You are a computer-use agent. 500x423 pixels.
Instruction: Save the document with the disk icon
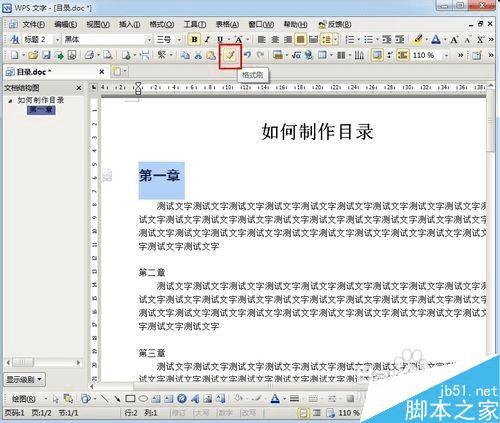pyautogui.click(x=46, y=55)
